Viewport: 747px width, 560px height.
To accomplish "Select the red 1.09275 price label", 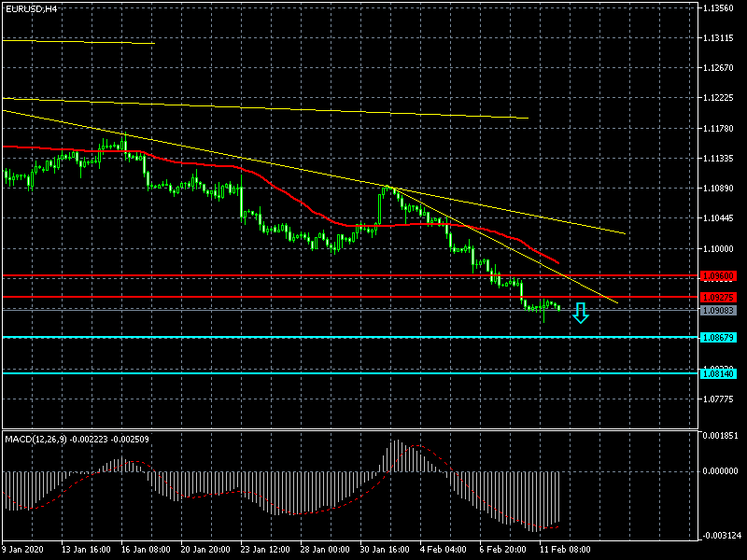I will 717,298.
